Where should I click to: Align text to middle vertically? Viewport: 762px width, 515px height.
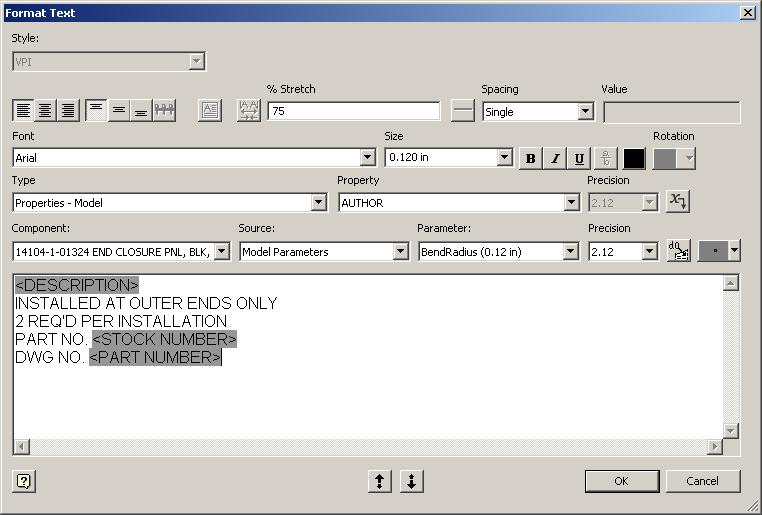[x=119, y=110]
